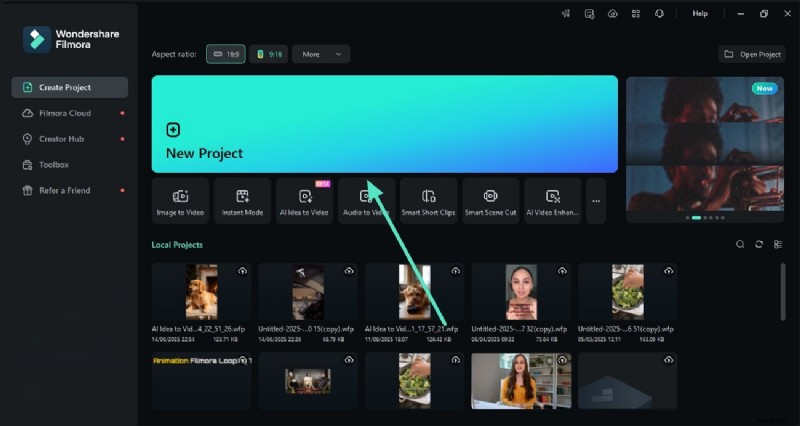Go to Filmora Cloud in sidebar
The height and width of the screenshot is (426, 800).
click(x=64, y=113)
